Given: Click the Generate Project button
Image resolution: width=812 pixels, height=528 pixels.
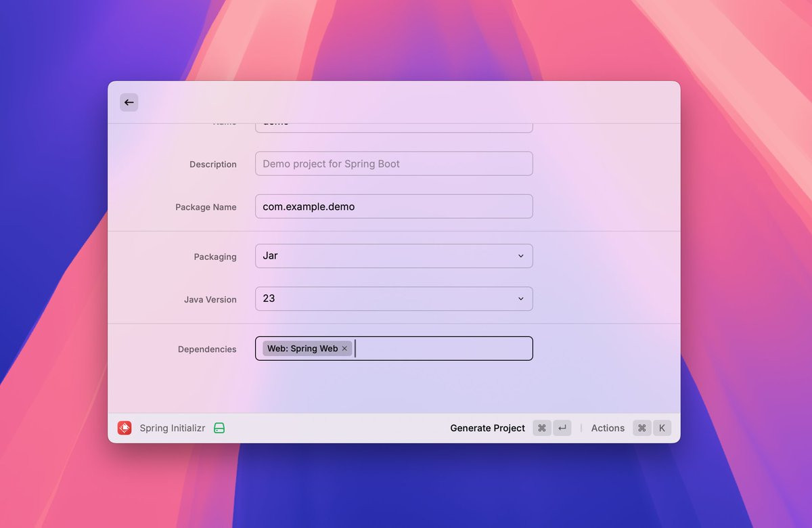Looking at the screenshot, I should point(487,428).
